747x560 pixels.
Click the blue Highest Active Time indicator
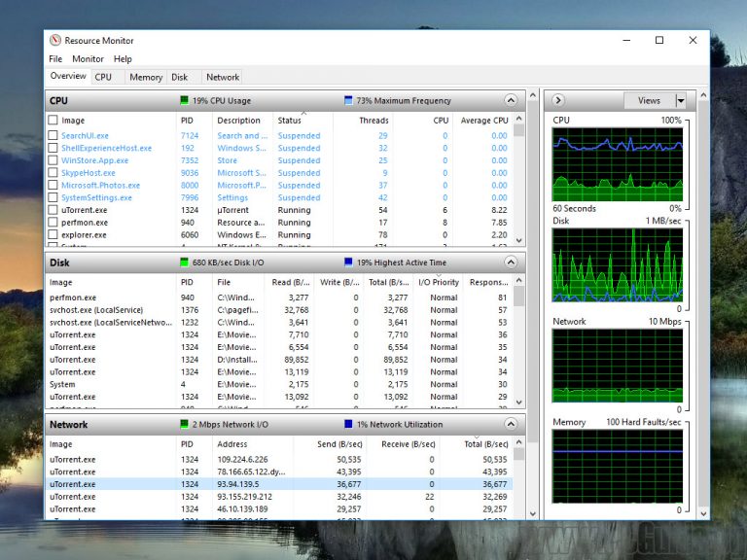click(x=348, y=262)
